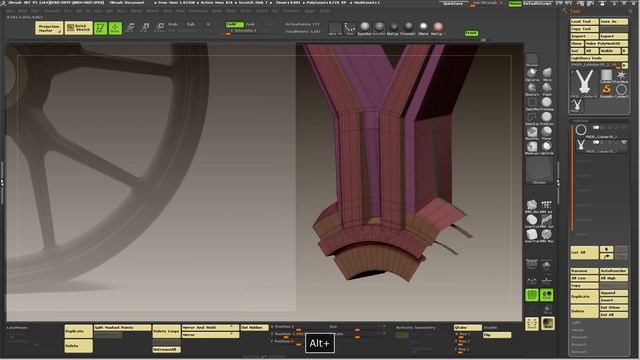The image size is (640, 360).
Task: Collapse the right tray divider arrows
Action: click(558, 183)
